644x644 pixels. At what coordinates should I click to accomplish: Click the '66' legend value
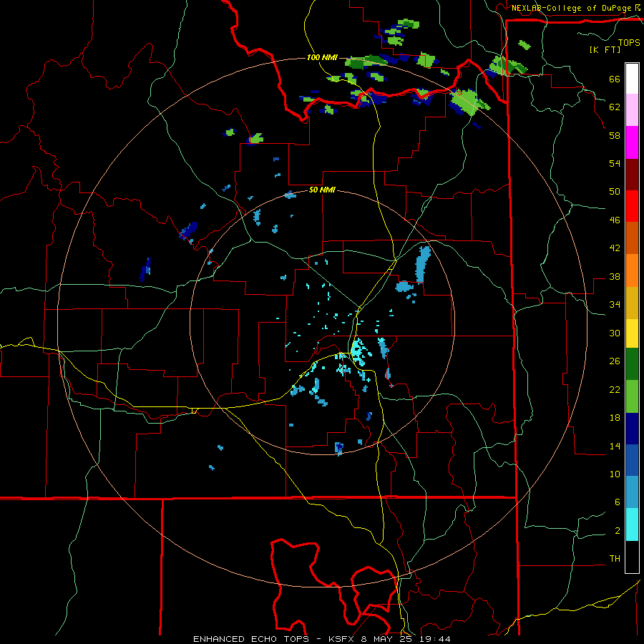click(x=615, y=79)
